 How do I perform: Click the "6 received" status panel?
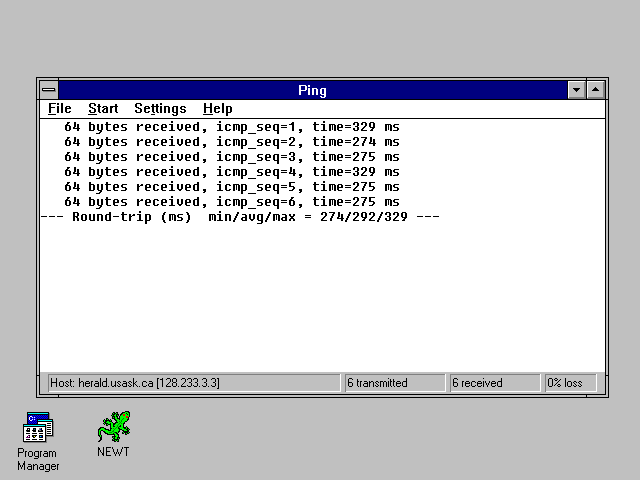[x=494, y=383]
